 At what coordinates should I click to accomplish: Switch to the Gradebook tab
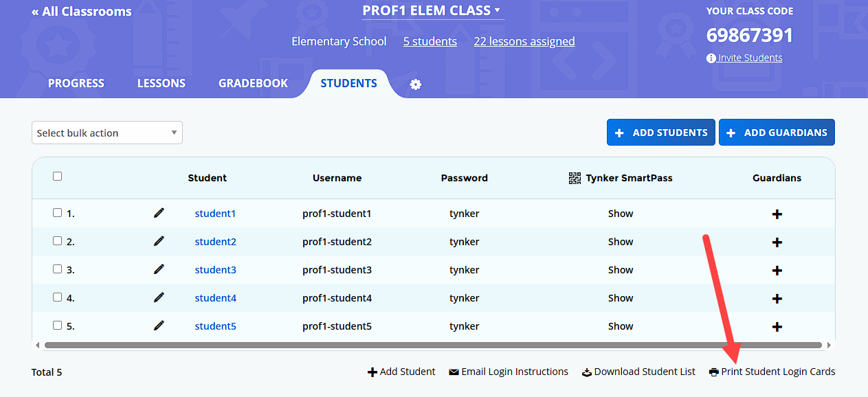click(253, 83)
